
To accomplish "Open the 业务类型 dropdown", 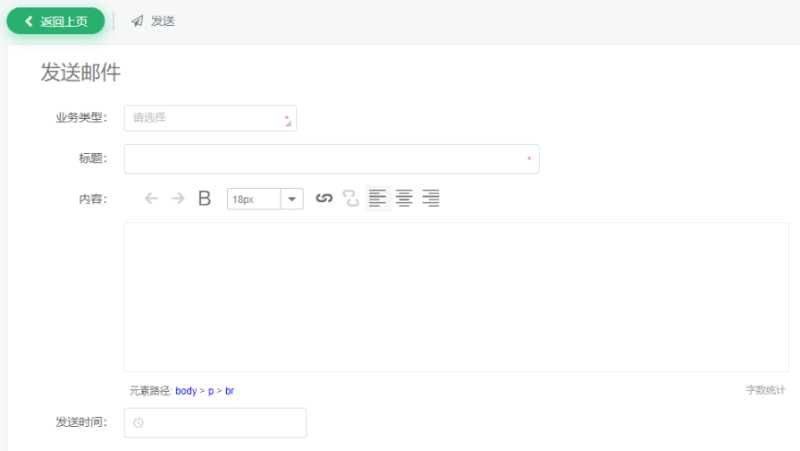I will [x=210, y=118].
